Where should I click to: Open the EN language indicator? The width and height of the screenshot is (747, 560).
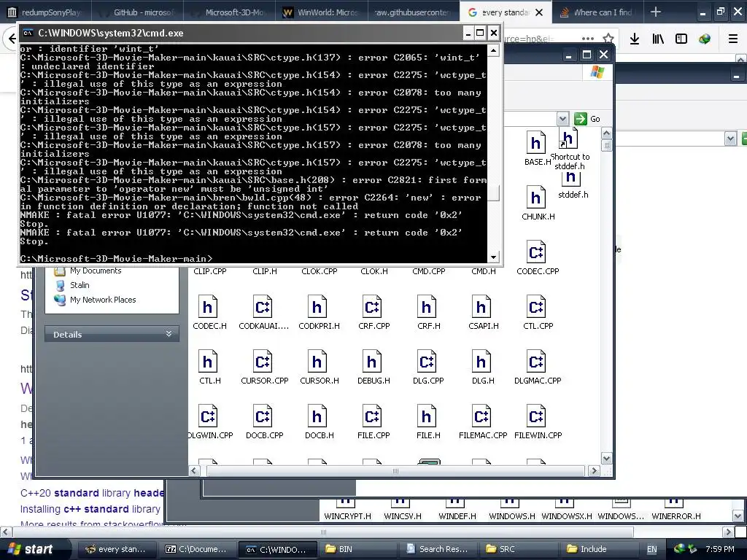(x=651, y=549)
